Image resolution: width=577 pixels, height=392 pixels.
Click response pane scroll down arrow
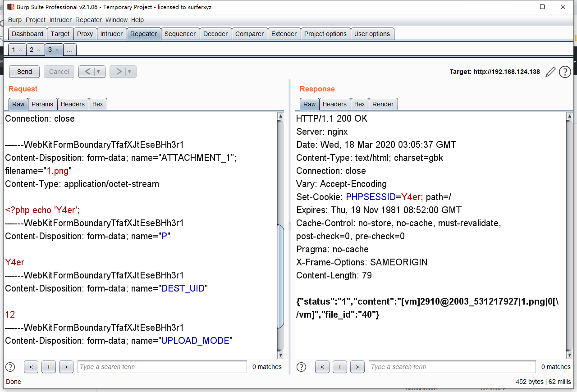(x=569, y=356)
